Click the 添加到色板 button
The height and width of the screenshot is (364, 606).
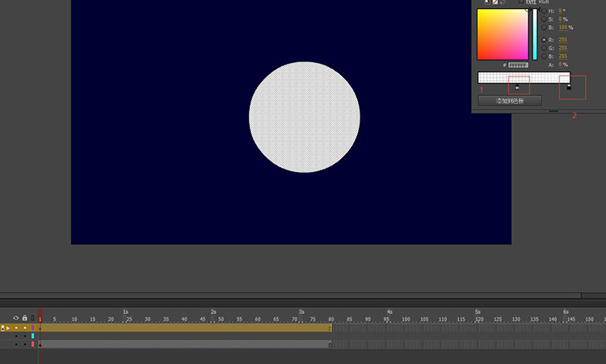pyautogui.click(x=510, y=101)
